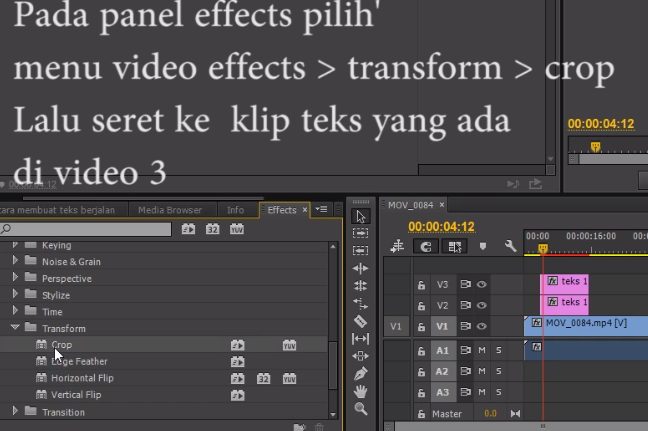
Task: Select the Selection tool arrow
Action: [x=361, y=216]
